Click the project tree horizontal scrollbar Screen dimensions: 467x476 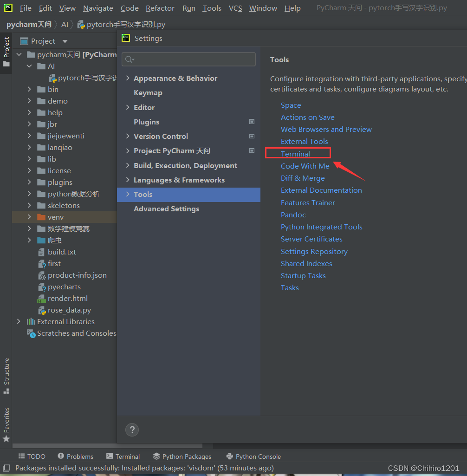(x=107, y=446)
